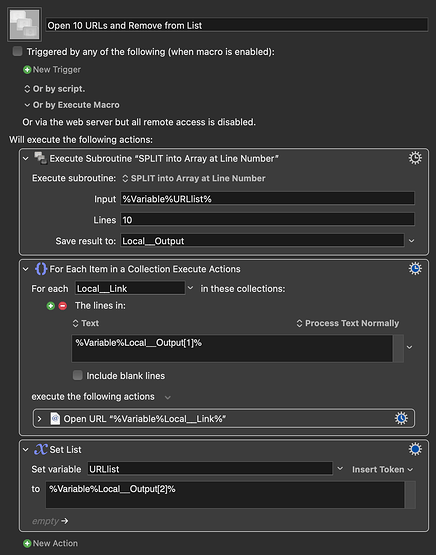This screenshot has width=436, height=555.
Task: Click the Set List variable X icon
Action: (x=41, y=449)
